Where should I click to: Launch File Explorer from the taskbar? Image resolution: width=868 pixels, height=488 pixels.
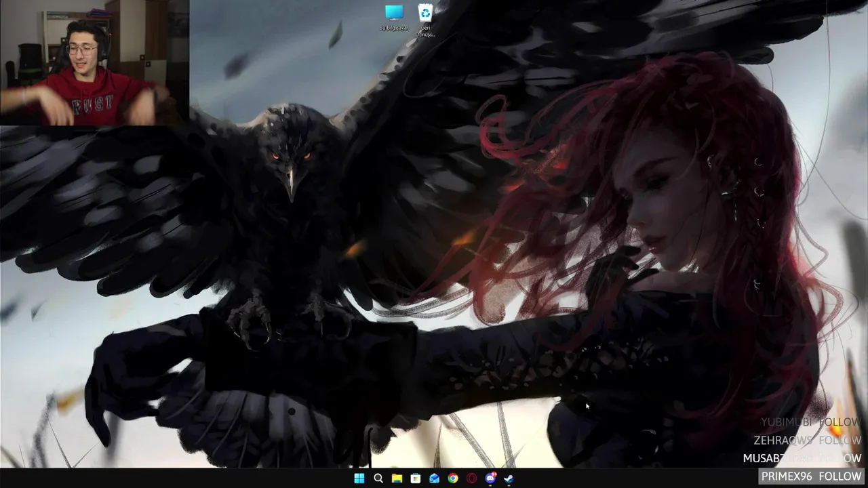(397, 479)
